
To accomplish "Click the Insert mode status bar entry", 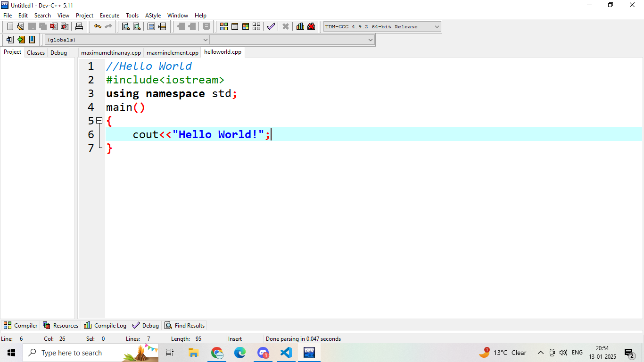I will (x=235, y=339).
